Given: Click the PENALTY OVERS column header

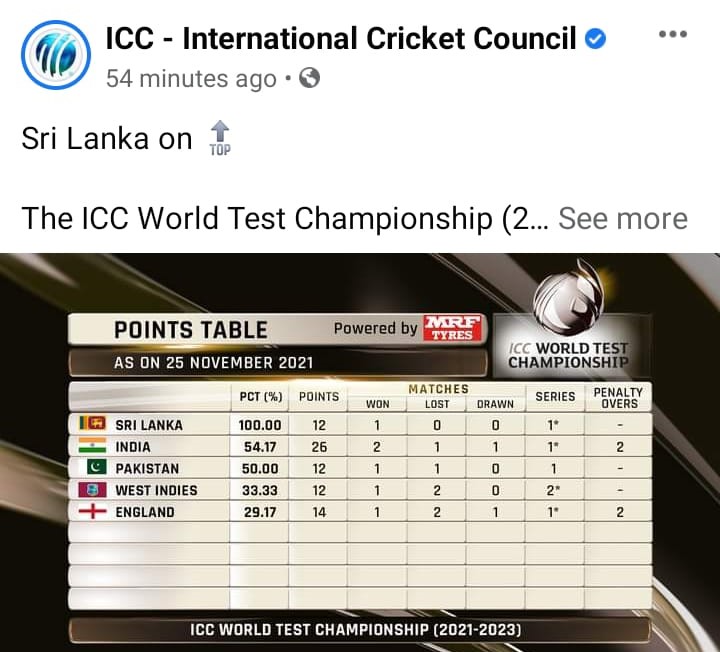Looking at the screenshot, I should click(618, 398).
